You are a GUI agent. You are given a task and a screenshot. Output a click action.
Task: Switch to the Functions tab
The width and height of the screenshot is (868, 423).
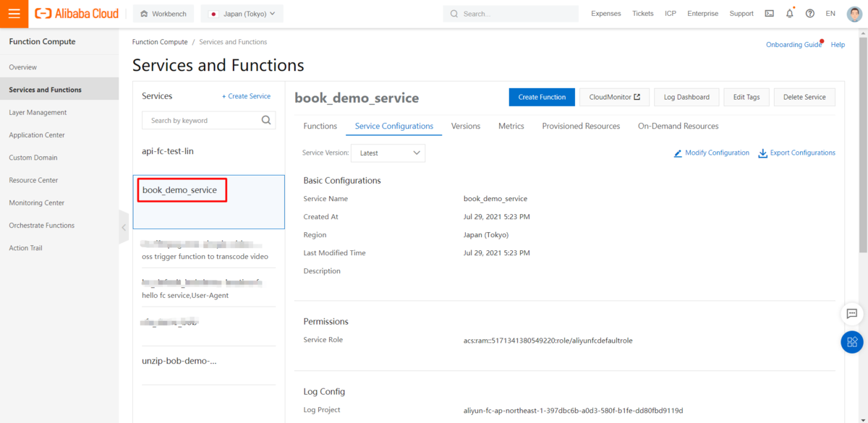(320, 126)
